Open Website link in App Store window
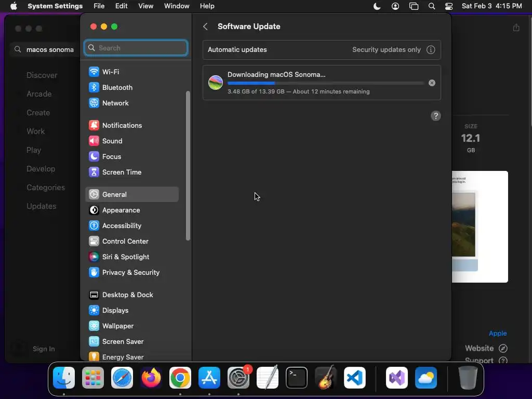 (486, 349)
